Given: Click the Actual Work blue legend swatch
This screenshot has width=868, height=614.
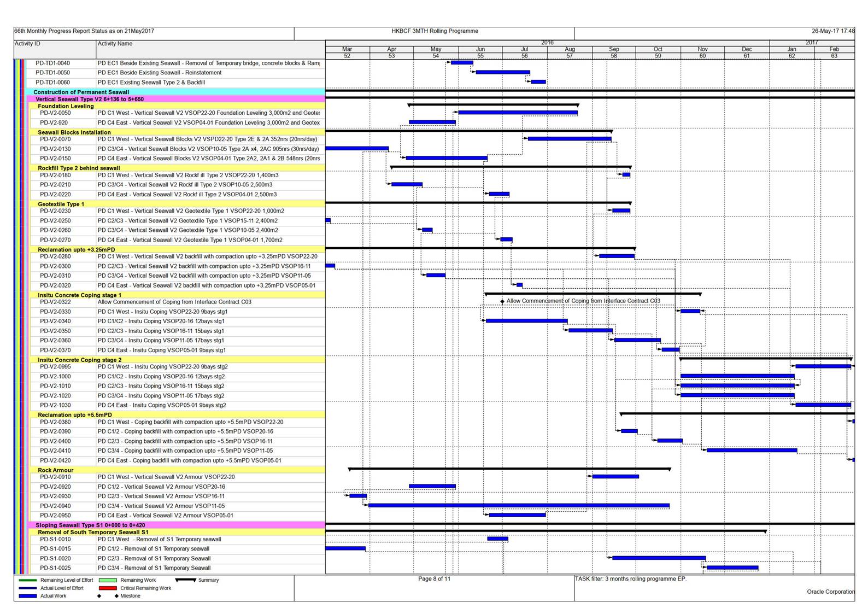Looking at the screenshot, I should [x=27, y=596].
